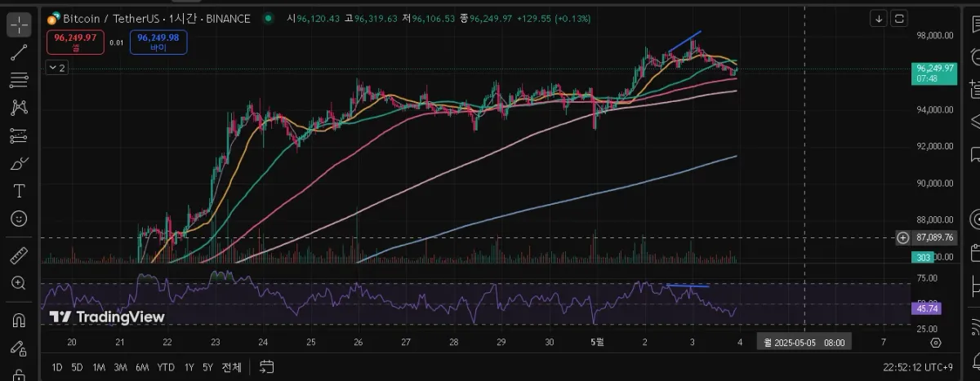
Task: Select the 5D time range
Action: pos(78,367)
